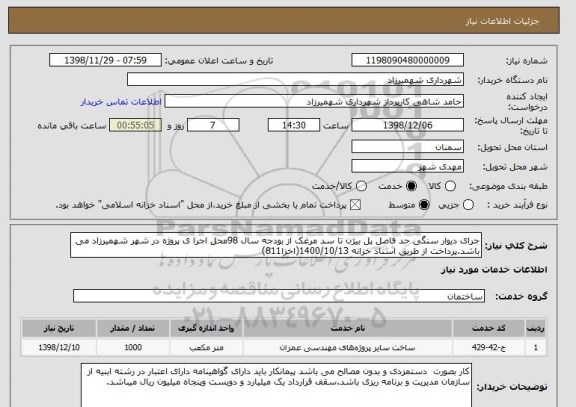This screenshot has width=576, height=407.
Task: Click the quantity cell 1000
Action: (x=133, y=347)
